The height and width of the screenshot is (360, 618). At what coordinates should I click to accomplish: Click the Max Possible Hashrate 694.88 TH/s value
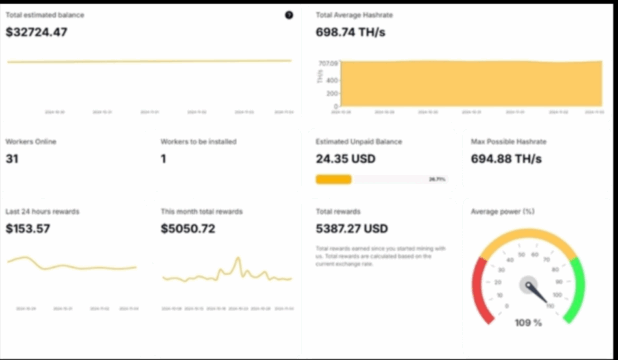(506, 159)
